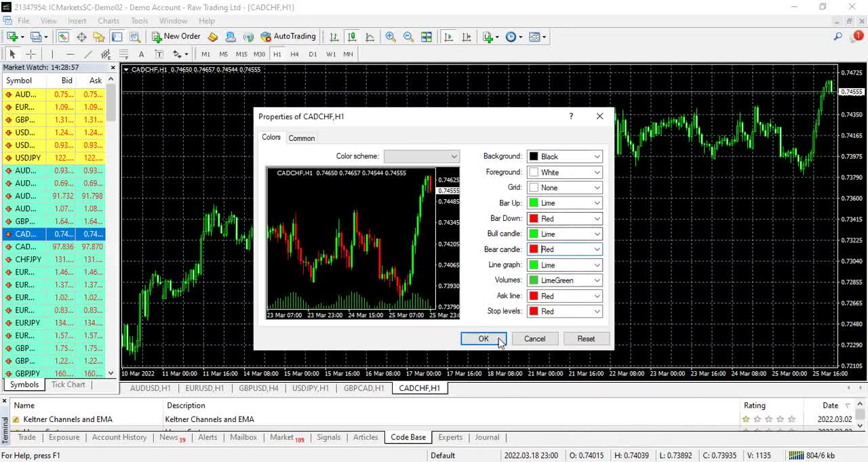Open the New Chart toolbar icon
Screen dimensions: 868x462
[12, 37]
